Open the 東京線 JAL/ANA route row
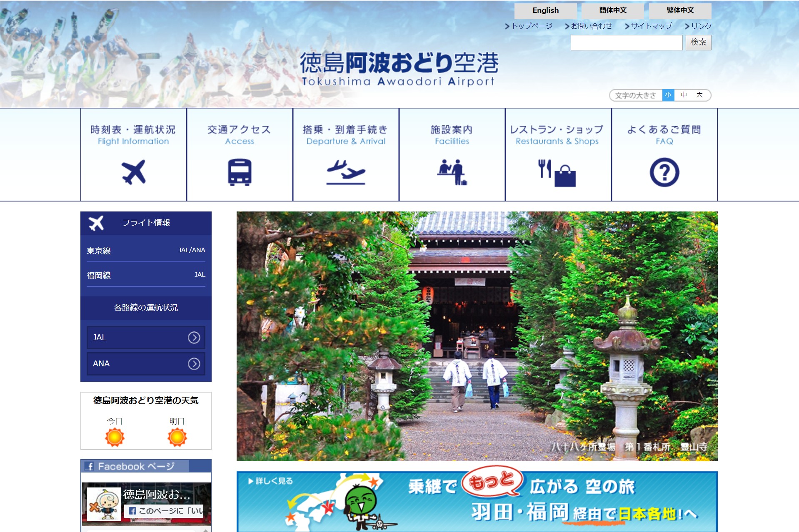This screenshot has height=532, width=799. 146,251
